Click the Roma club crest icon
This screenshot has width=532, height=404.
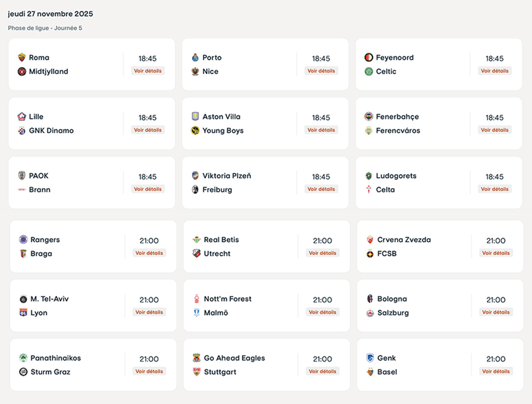point(22,58)
